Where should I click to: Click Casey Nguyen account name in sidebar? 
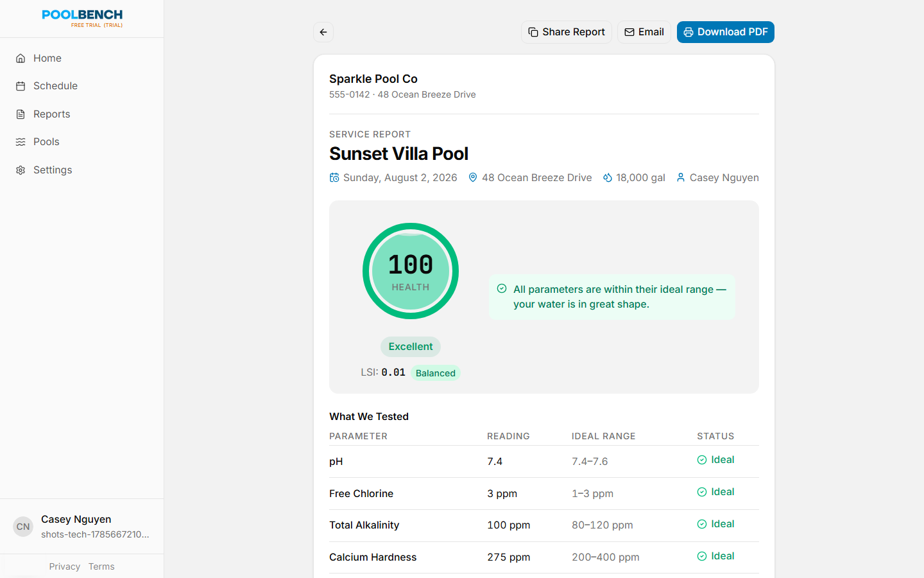pyautogui.click(x=76, y=519)
